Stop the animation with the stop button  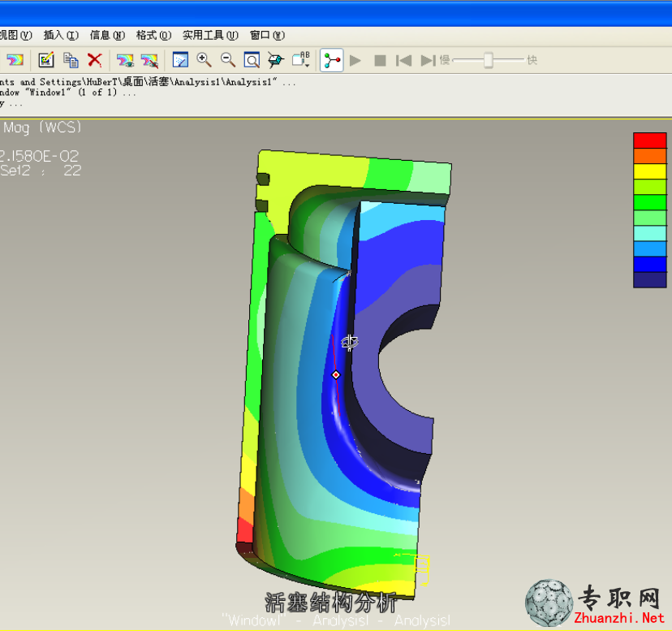(380, 60)
